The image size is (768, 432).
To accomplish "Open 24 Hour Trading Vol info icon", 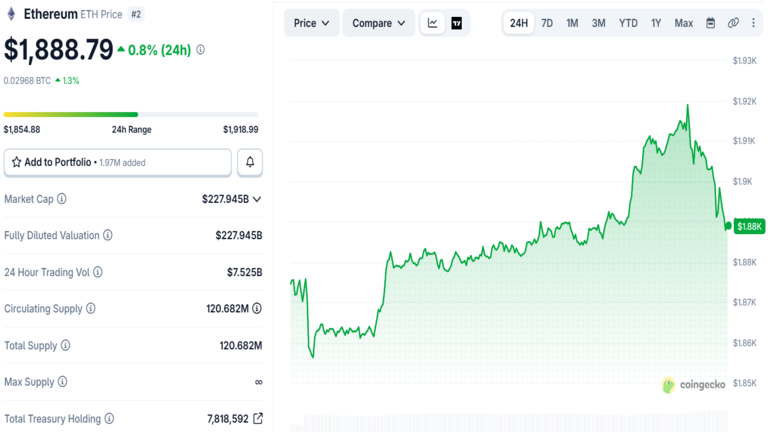I will click(x=98, y=272).
